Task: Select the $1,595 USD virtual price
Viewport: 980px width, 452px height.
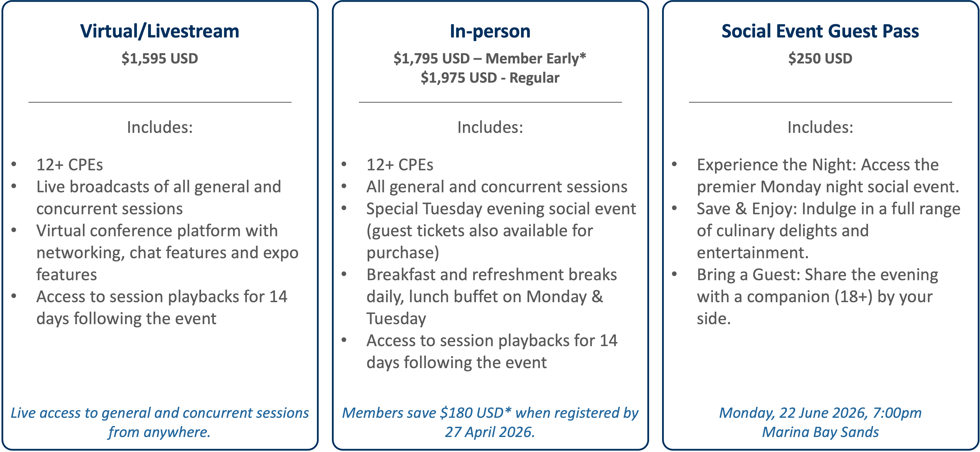Action: click(x=159, y=59)
